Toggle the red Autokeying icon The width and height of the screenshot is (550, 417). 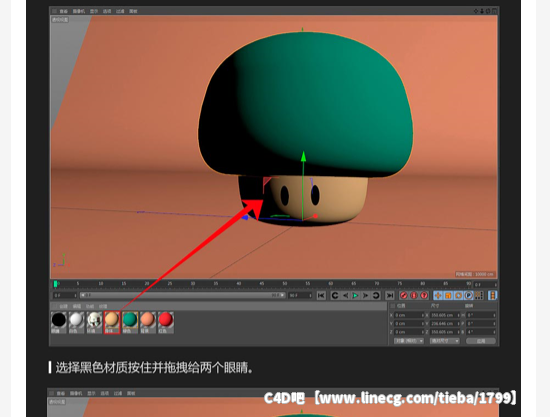coord(414,296)
